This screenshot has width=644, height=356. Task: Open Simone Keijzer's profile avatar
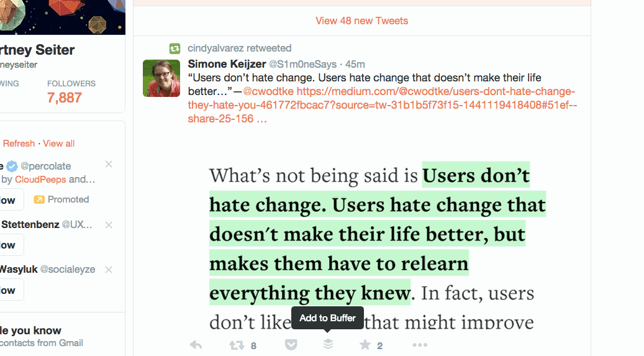[161, 78]
